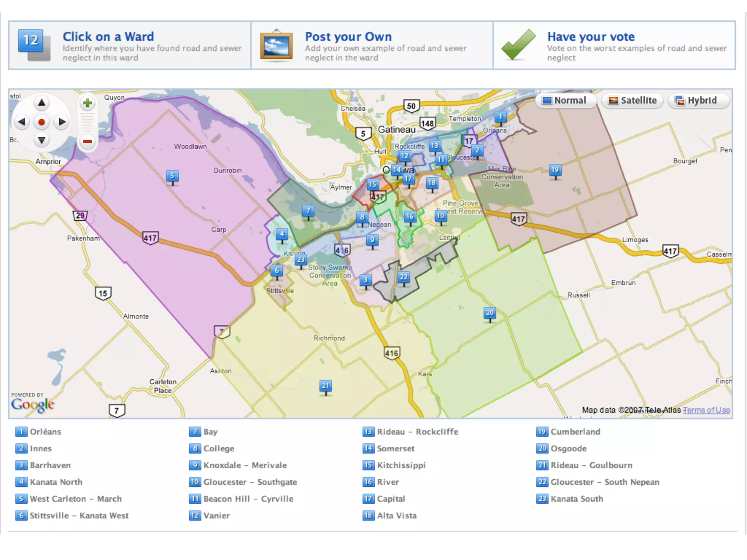Screen dimensions: 747x560
Task: Select Kitchissippi ward from legend
Action: click(401, 465)
